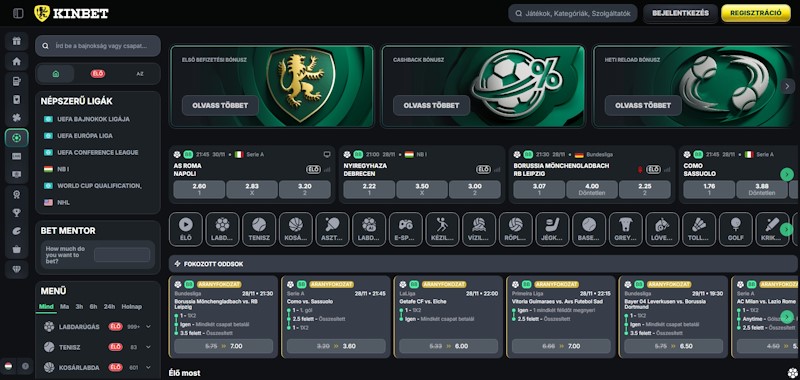Select the Tenisz sport tile
Image resolution: width=800 pixels, height=380 pixels.
click(259, 230)
